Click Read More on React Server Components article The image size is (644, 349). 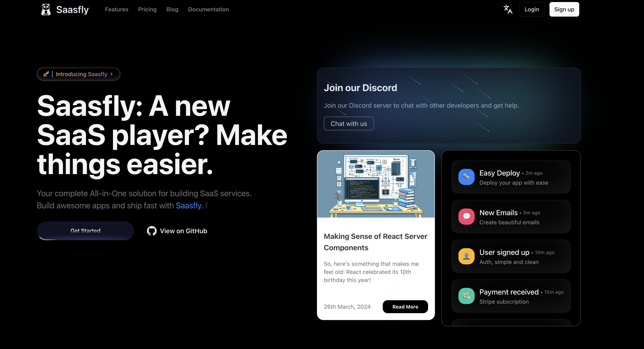tap(405, 306)
